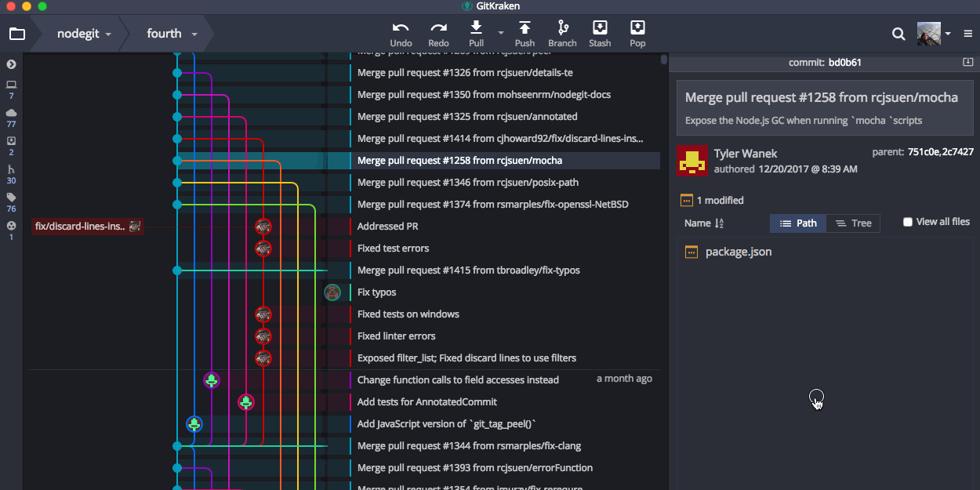
Task: Click the user profile picture
Action: coord(929,34)
